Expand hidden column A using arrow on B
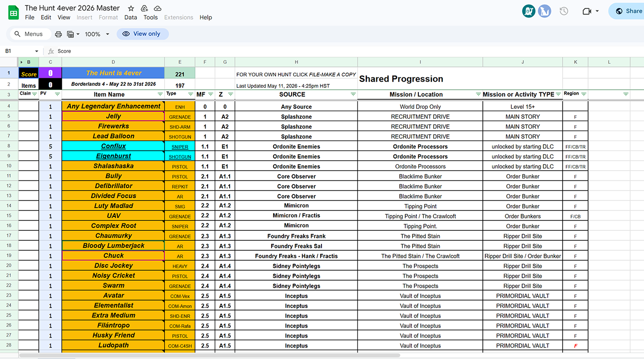Viewport: 644px width, 359px height. pyautogui.click(x=21, y=62)
